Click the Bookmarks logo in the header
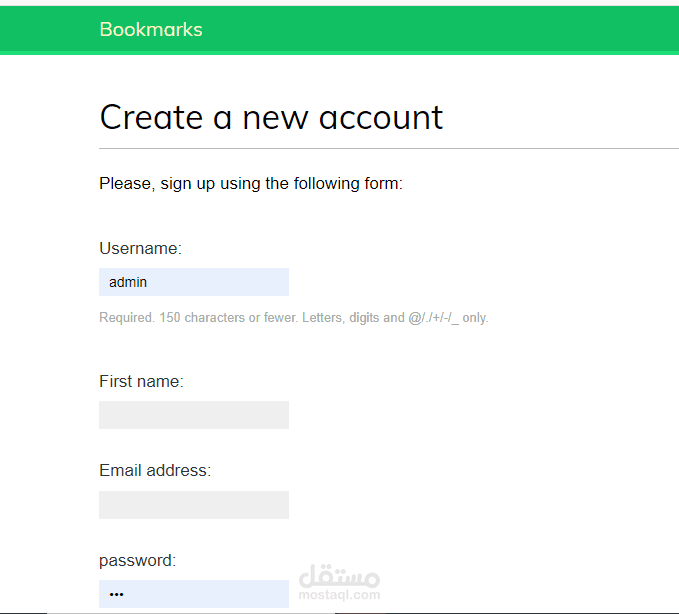This screenshot has height=614, width=679. coord(151,29)
